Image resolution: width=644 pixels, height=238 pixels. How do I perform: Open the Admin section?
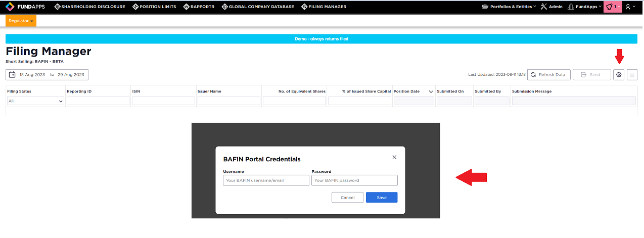pyautogui.click(x=551, y=7)
